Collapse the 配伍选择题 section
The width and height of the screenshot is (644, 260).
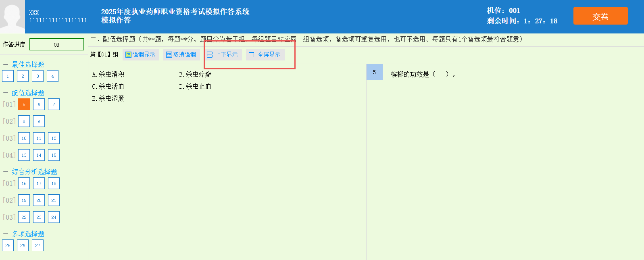tap(6, 93)
